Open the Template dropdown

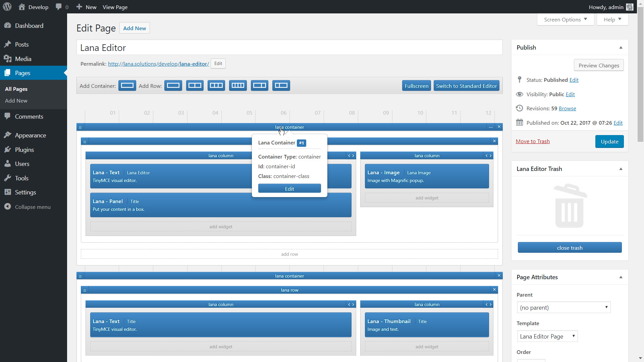[547, 336]
